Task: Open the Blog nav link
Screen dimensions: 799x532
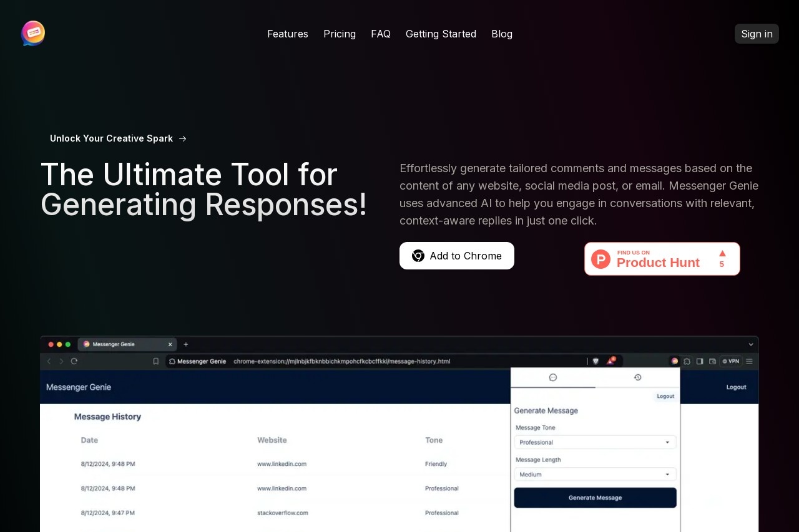Action: 502,34
